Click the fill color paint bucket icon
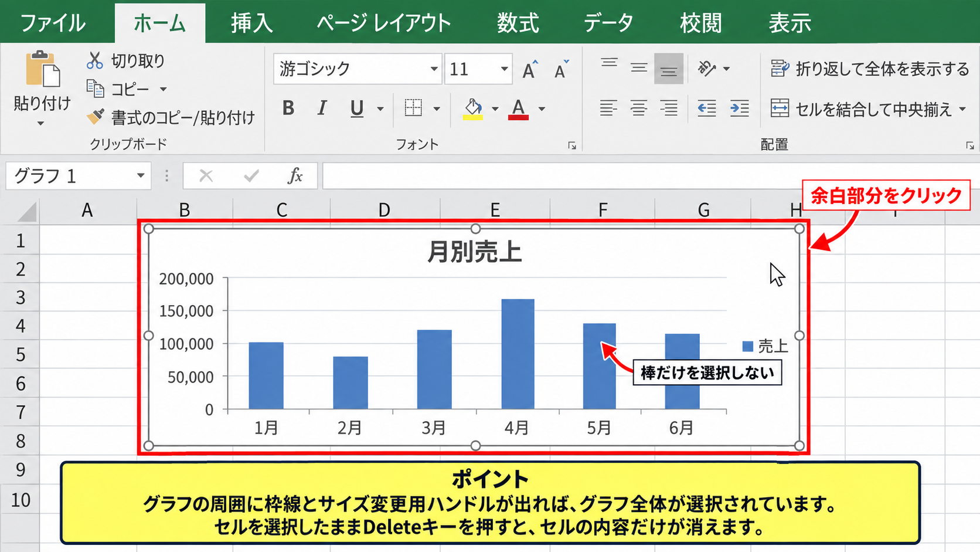 pyautogui.click(x=473, y=109)
